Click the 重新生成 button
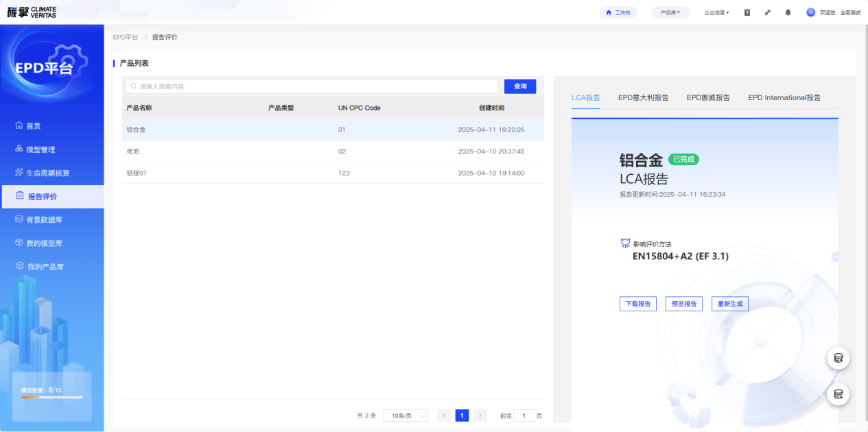Image resolution: width=868 pixels, height=432 pixels. (x=729, y=304)
